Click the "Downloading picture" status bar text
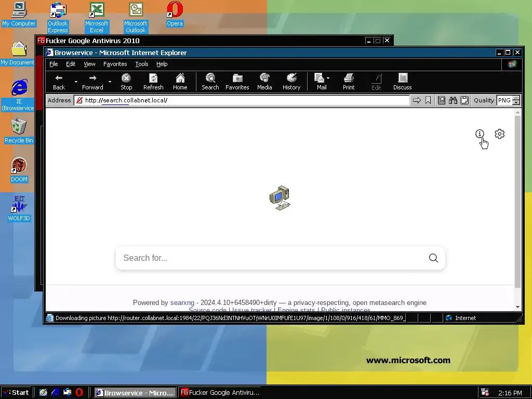The image size is (532, 399). pyautogui.click(x=229, y=318)
